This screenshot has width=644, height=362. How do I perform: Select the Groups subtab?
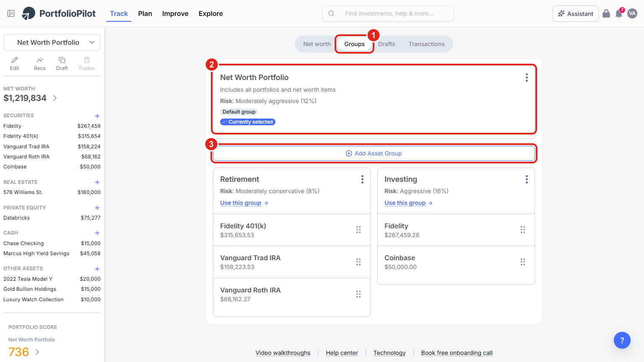(x=355, y=44)
